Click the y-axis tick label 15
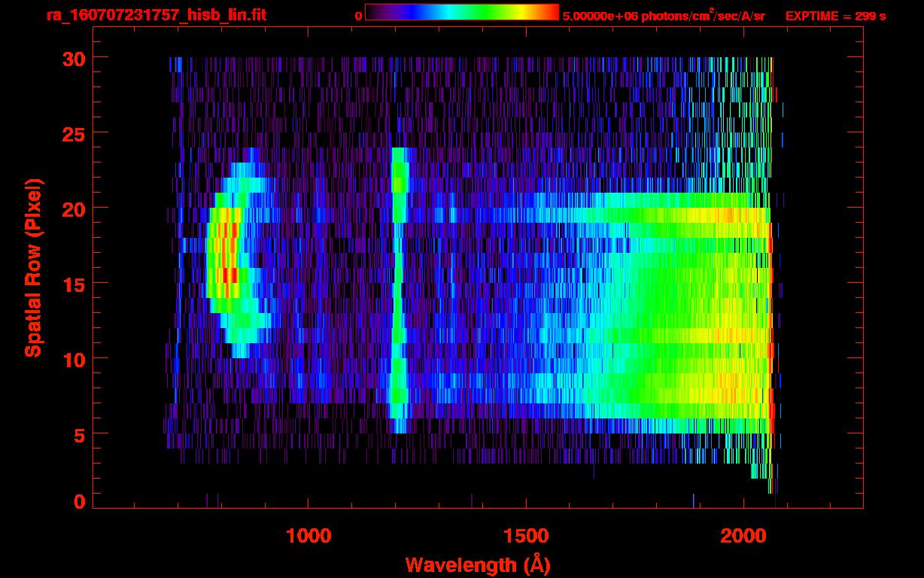924x578 pixels. (75, 284)
